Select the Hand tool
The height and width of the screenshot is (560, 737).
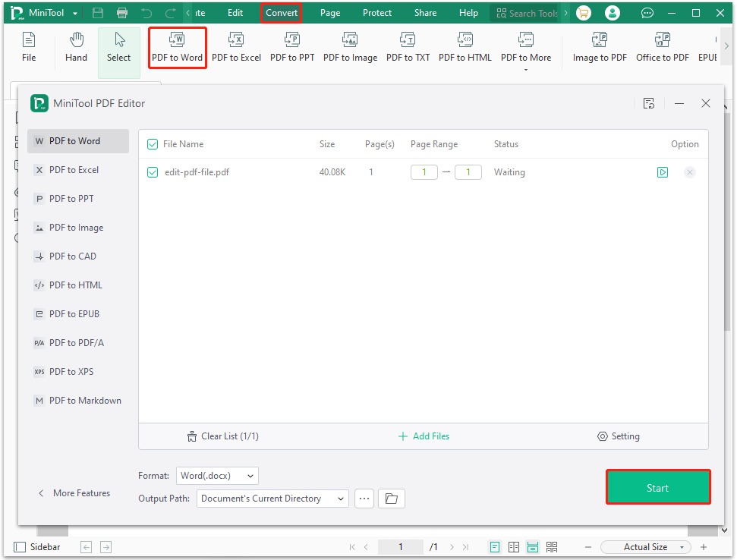click(76, 48)
